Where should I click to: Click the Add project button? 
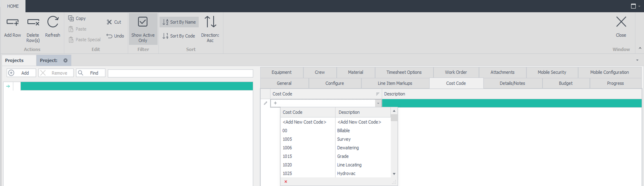(x=21, y=73)
